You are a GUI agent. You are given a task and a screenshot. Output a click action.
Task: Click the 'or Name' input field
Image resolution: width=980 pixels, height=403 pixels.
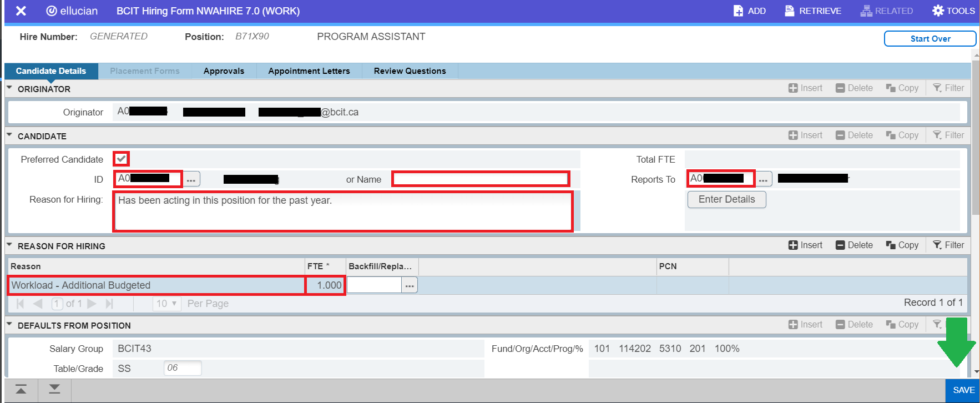(x=481, y=179)
